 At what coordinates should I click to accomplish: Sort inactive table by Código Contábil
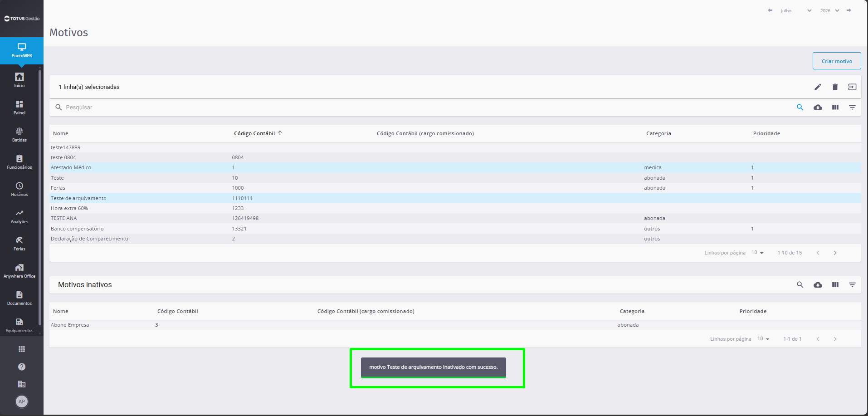(x=177, y=311)
